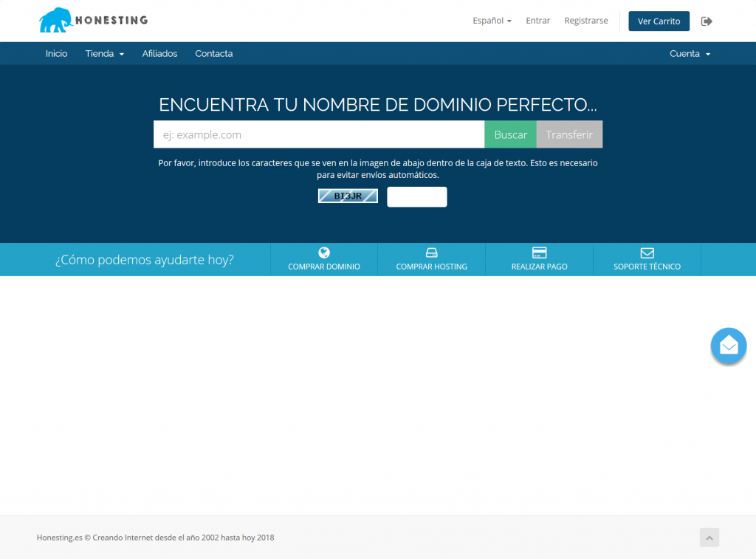
Task: Open the Tienda dropdown menu
Action: click(x=104, y=54)
